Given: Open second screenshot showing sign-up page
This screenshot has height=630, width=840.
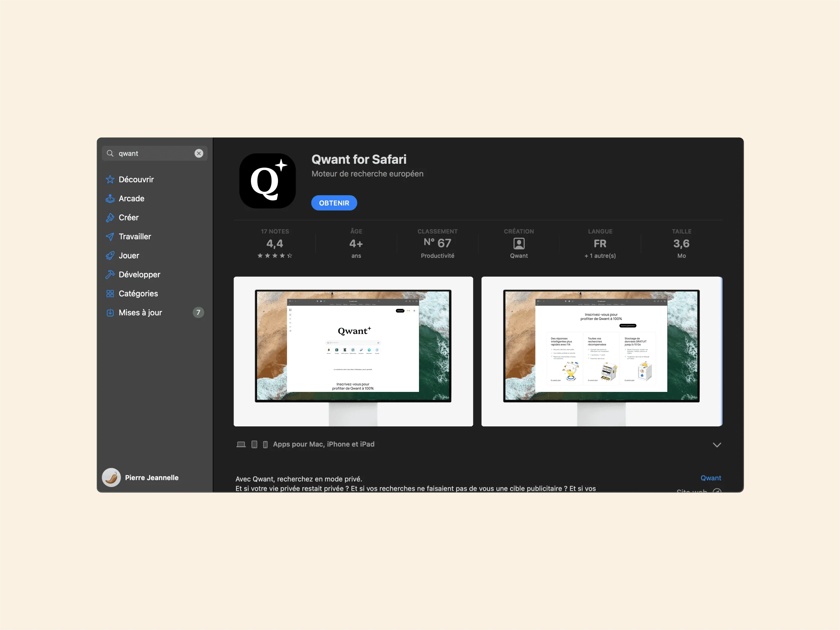Looking at the screenshot, I should [x=601, y=351].
